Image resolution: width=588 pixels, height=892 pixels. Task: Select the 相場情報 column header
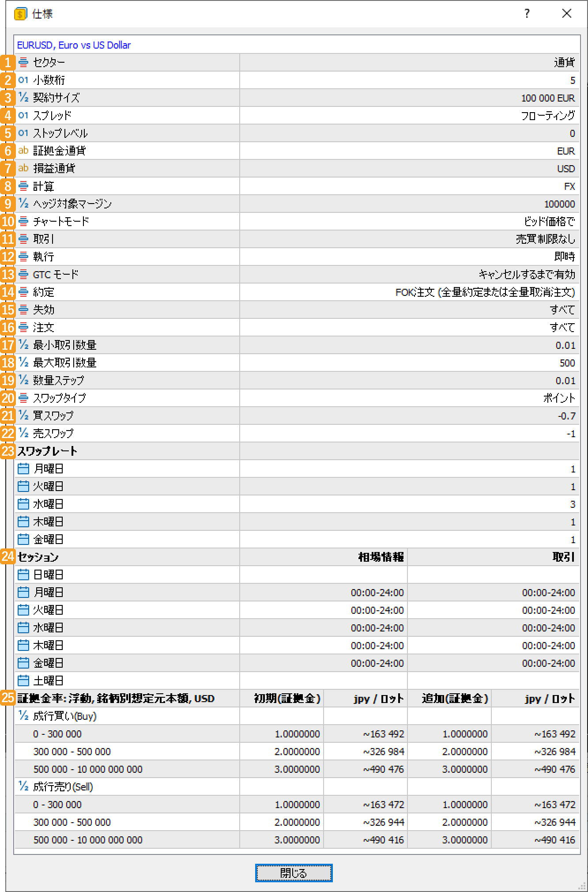(x=381, y=557)
